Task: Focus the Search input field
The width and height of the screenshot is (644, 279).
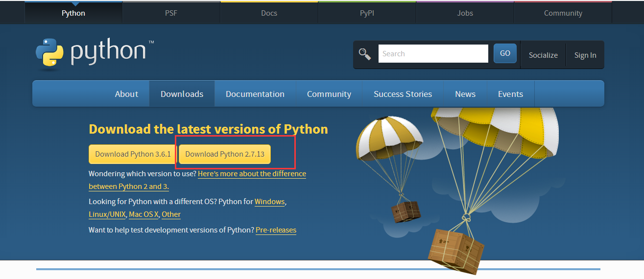Action: tap(433, 54)
